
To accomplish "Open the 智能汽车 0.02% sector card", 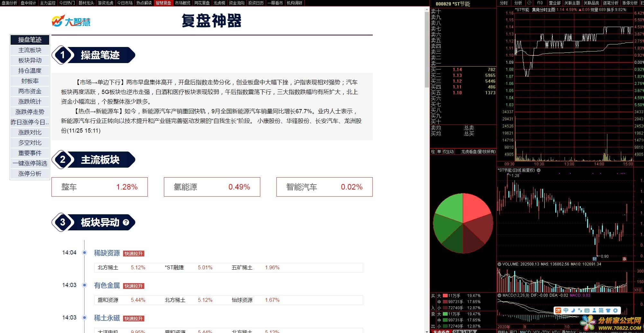I will 325,187.
